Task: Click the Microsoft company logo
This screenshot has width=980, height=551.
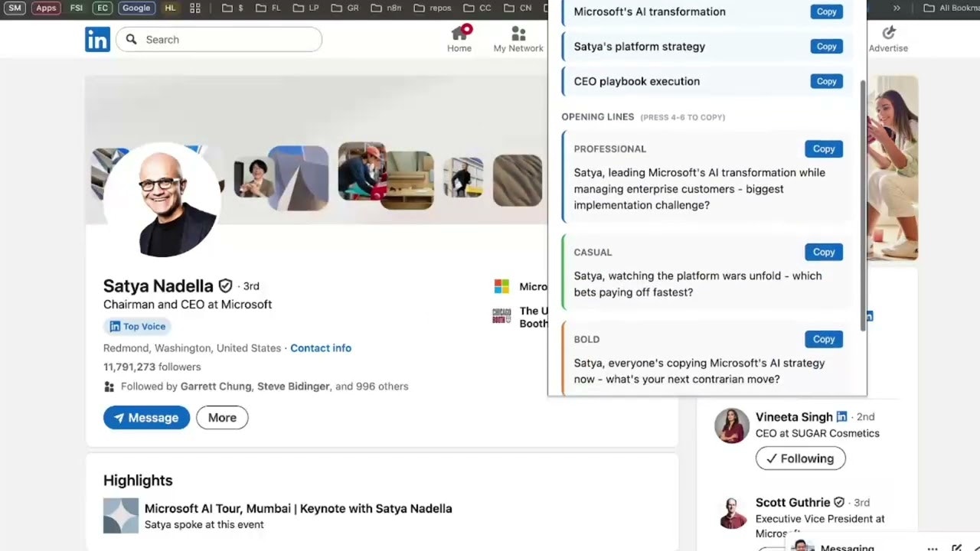Action: 501,286
